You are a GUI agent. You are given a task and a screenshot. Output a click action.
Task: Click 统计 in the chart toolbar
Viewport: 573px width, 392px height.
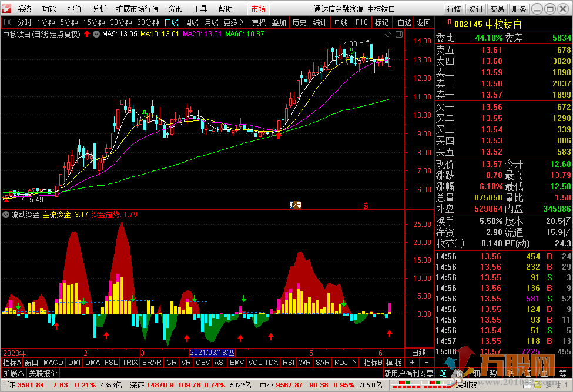tap(320, 23)
